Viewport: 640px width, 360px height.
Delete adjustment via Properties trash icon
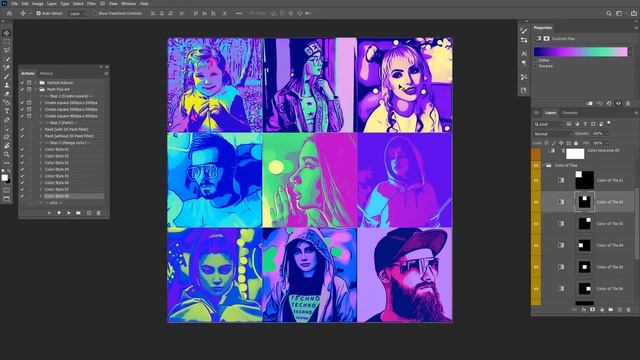628,103
